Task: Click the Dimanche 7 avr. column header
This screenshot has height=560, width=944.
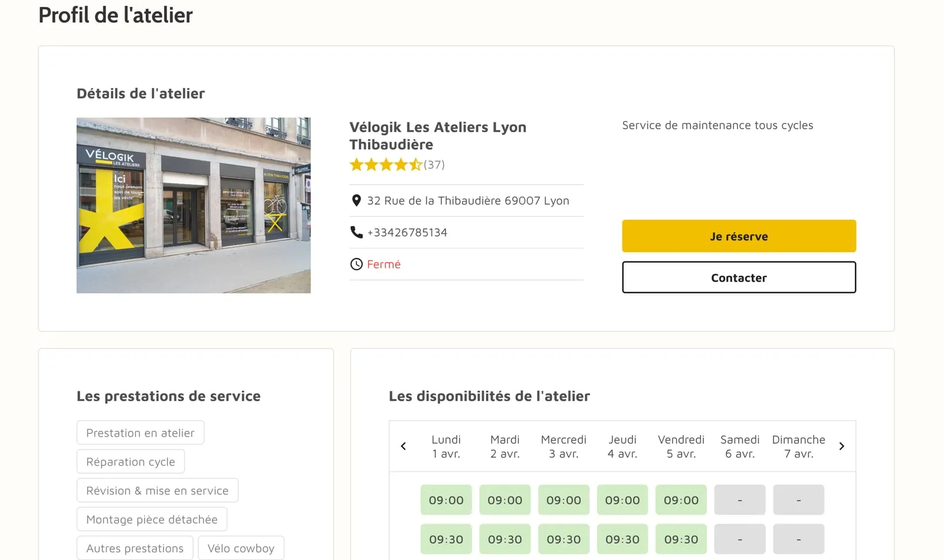Action: pyautogui.click(x=798, y=447)
